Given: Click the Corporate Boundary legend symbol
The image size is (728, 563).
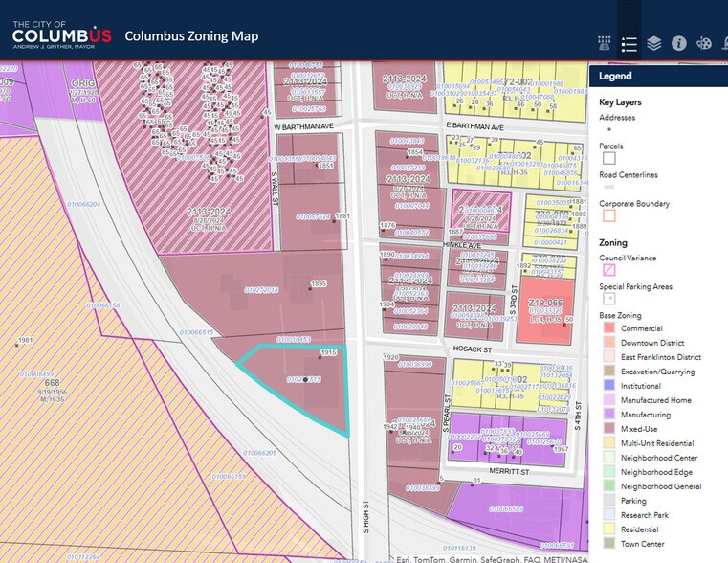Looking at the screenshot, I should (x=609, y=215).
